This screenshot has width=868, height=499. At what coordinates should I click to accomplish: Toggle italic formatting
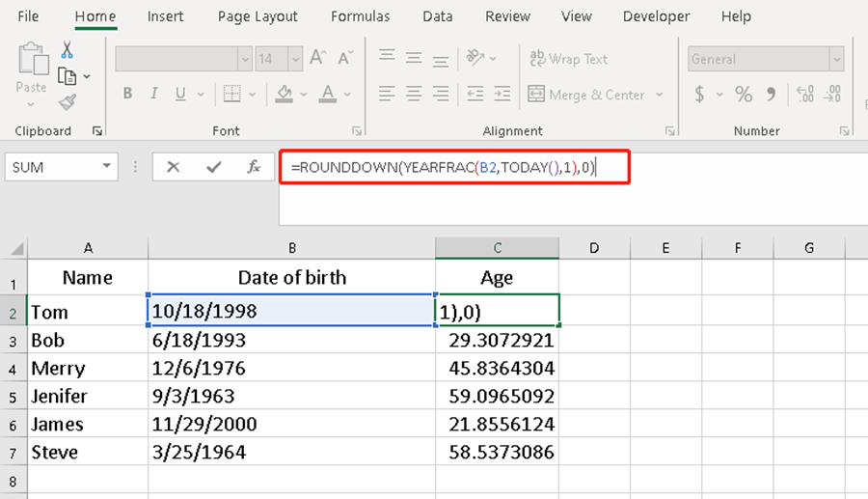[x=154, y=94]
